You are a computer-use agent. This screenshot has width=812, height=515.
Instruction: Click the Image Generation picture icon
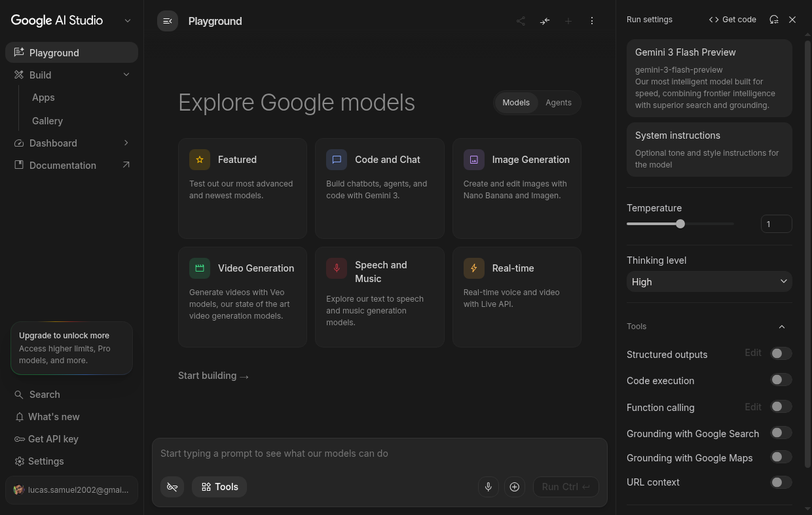pos(474,160)
